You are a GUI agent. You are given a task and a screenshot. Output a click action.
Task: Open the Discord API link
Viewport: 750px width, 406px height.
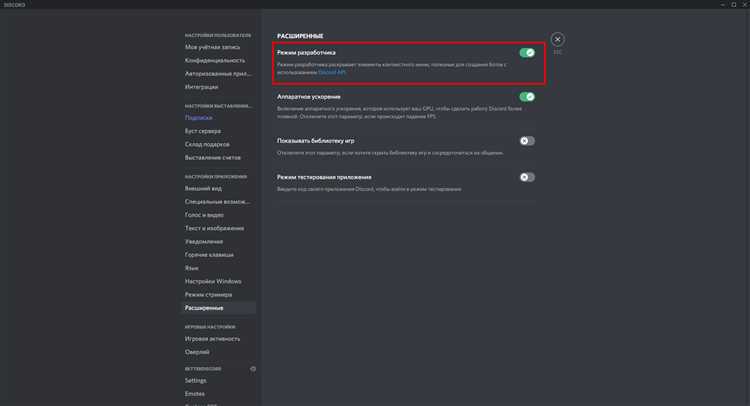(x=331, y=72)
